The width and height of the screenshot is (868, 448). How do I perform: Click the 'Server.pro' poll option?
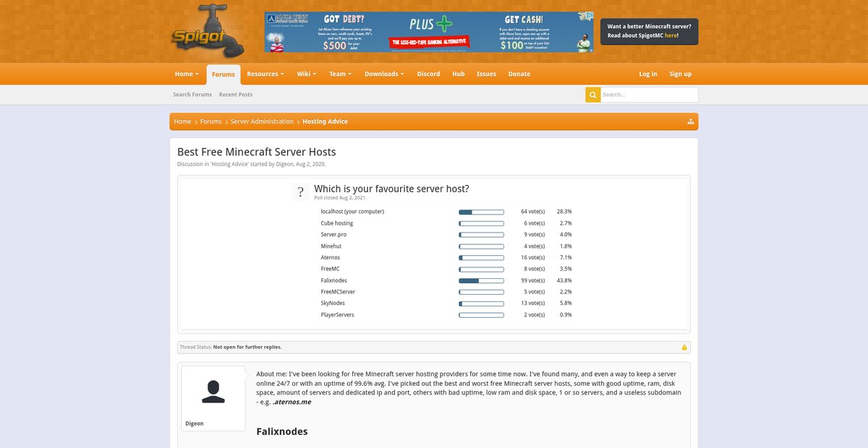(x=333, y=235)
